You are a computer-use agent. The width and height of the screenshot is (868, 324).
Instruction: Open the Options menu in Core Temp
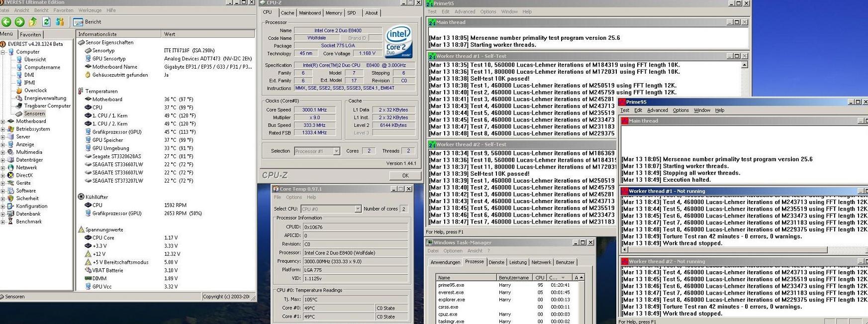click(294, 197)
